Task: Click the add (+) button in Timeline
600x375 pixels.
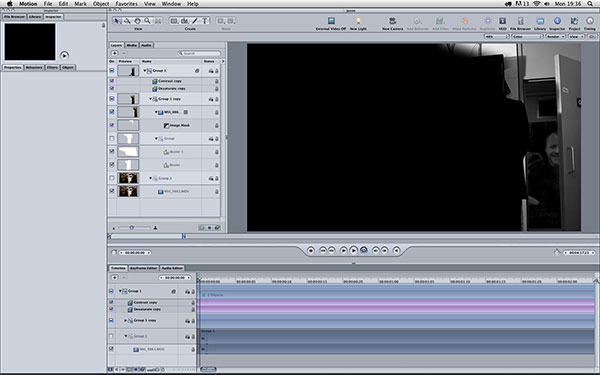Action: pos(114,278)
